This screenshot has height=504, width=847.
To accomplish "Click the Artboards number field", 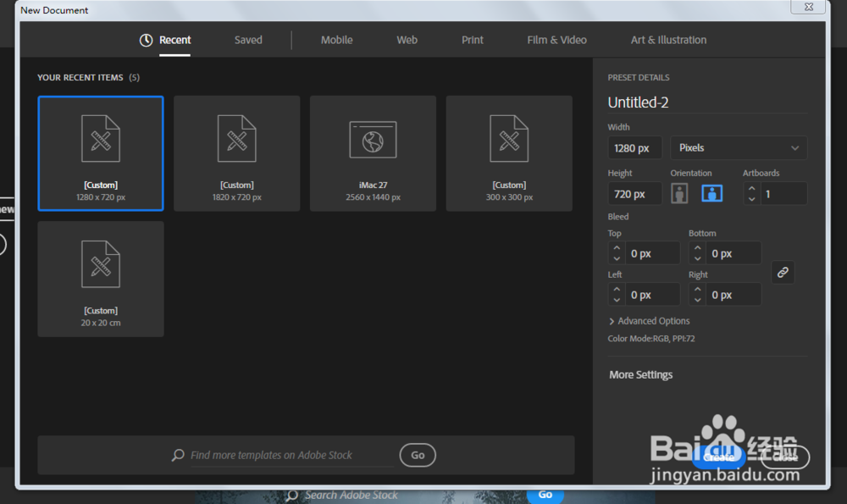I will [783, 194].
